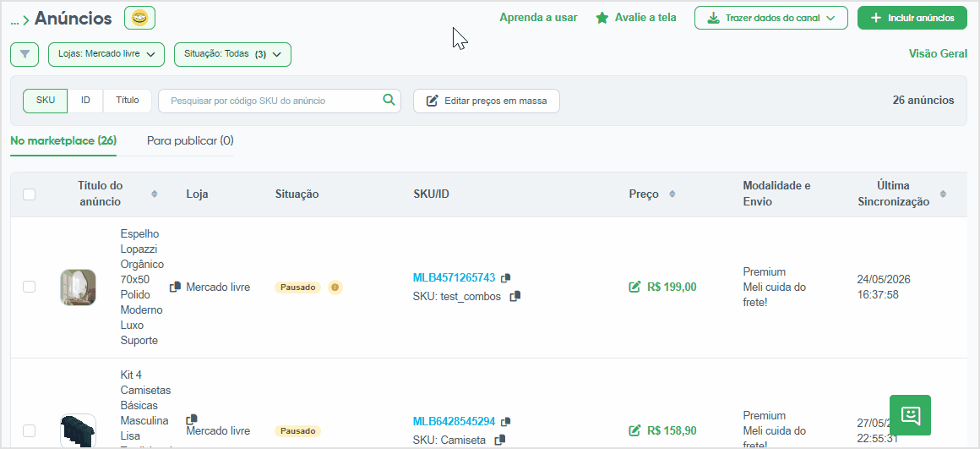
Task: Sort by Preço column arrows
Action: click(672, 194)
